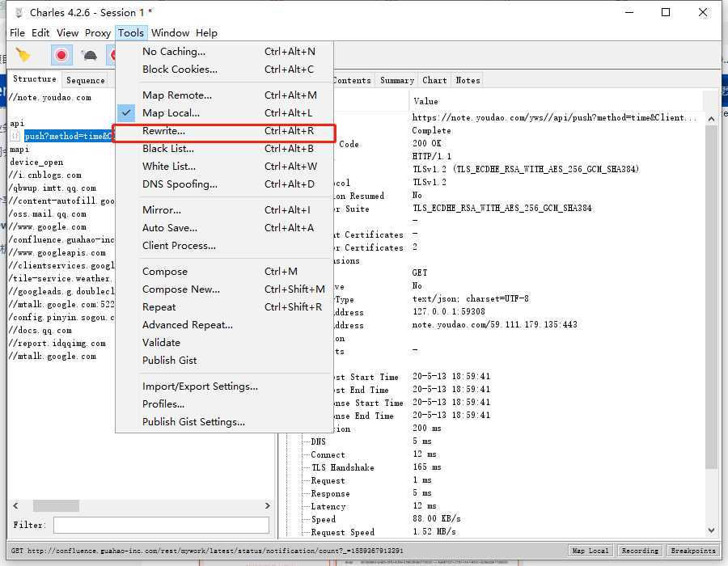Click the Recording status button

640,551
